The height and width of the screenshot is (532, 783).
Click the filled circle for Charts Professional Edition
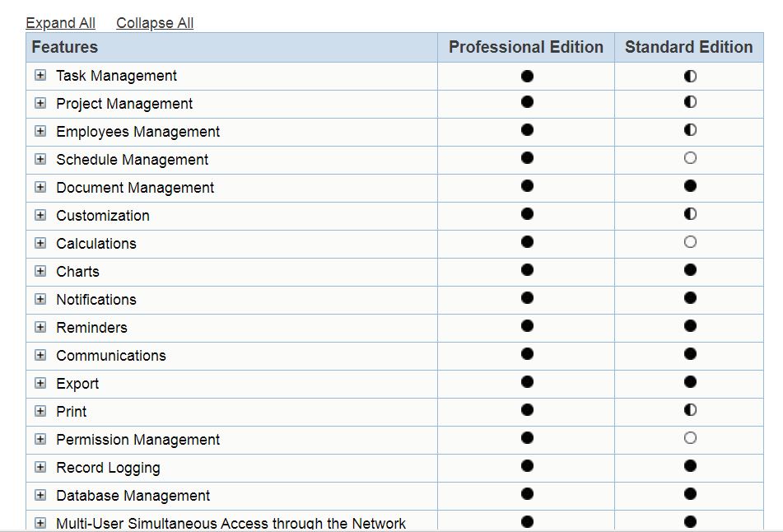[x=525, y=271]
